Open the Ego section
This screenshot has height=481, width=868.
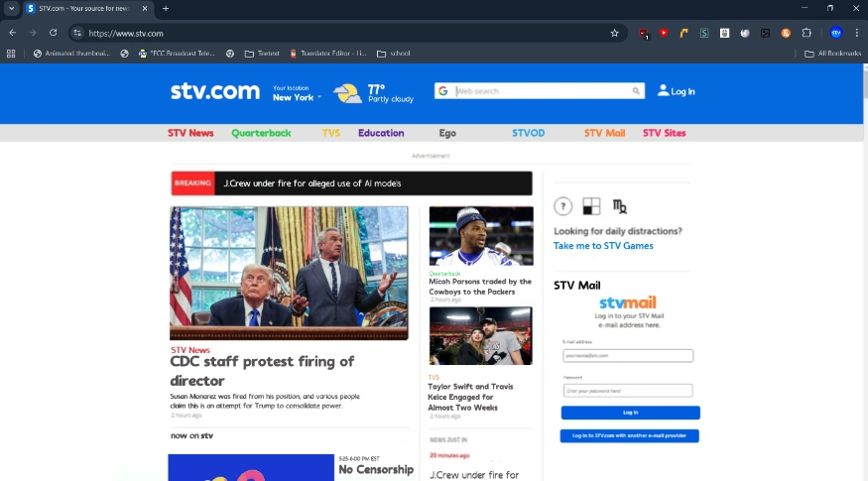tap(447, 133)
